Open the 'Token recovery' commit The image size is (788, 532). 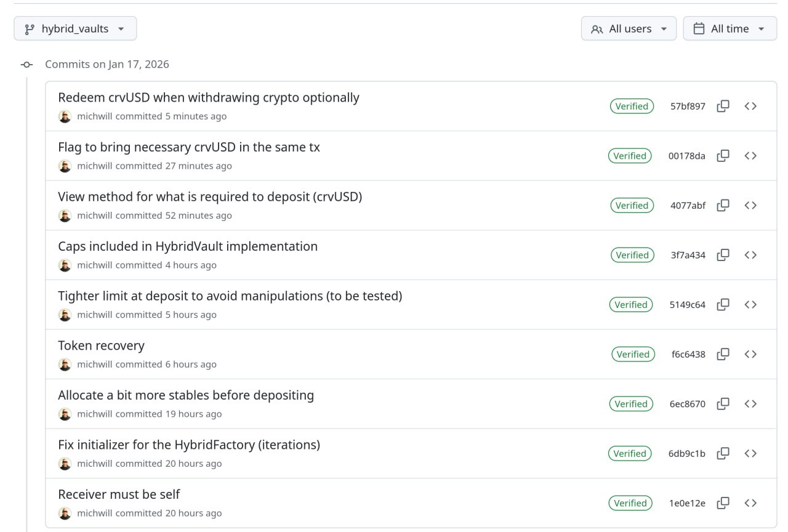[101, 345]
